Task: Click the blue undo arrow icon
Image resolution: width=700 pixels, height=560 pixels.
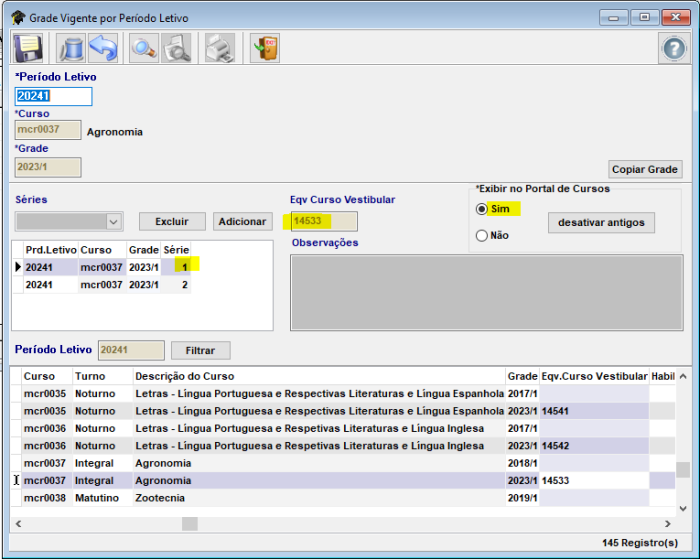Action: click(x=103, y=48)
